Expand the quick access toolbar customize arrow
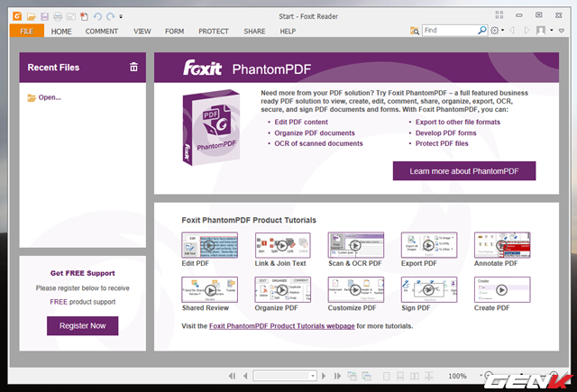 click(122, 17)
